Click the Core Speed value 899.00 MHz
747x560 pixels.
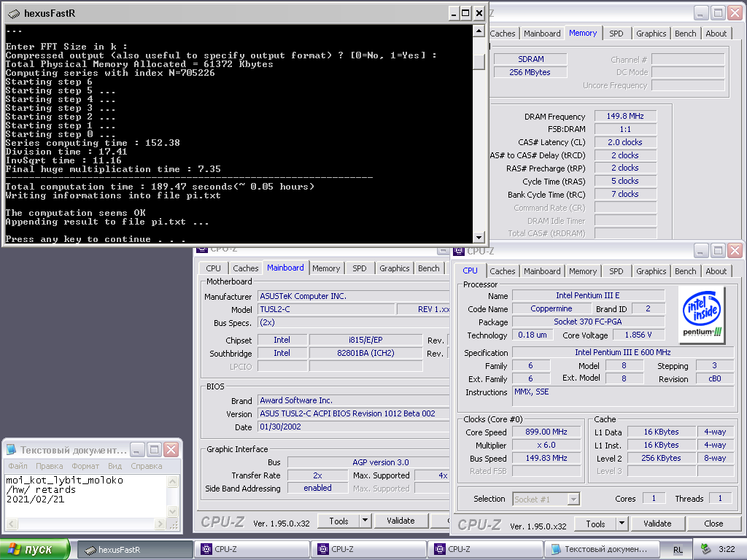546,432
